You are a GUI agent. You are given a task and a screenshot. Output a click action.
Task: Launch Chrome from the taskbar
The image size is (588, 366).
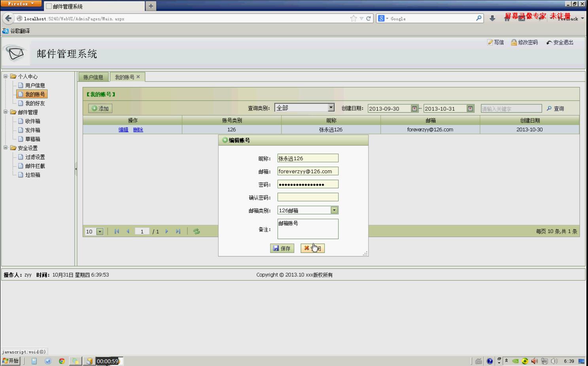point(62,361)
